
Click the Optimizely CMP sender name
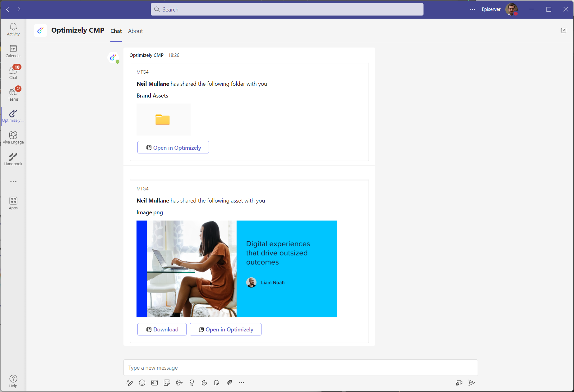click(x=146, y=55)
